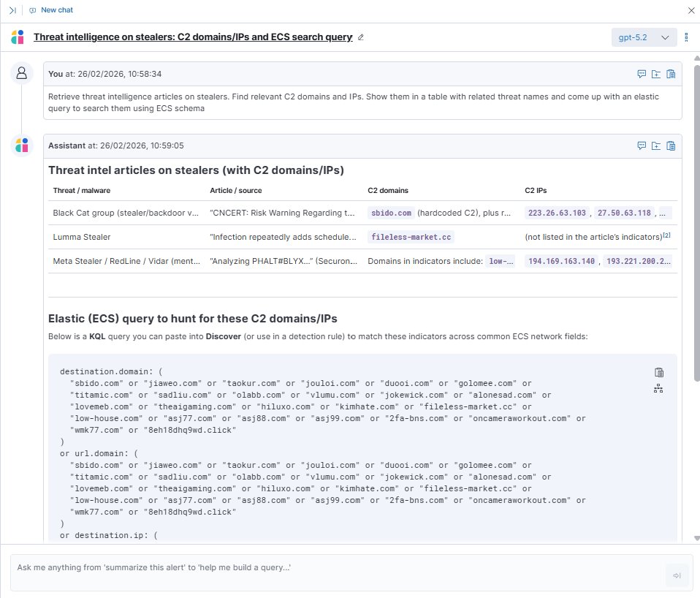Image resolution: width=700 pixels, height=598 pixels.
Task: Copy the KQL query code block
Action: tap(658, 372)
